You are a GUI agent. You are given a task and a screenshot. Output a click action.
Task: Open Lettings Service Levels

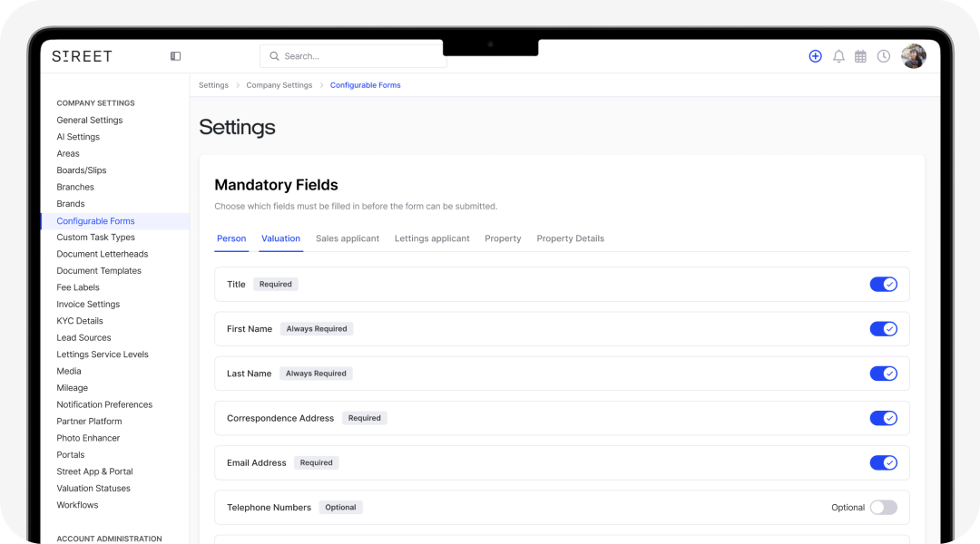[x=103, y=355]
